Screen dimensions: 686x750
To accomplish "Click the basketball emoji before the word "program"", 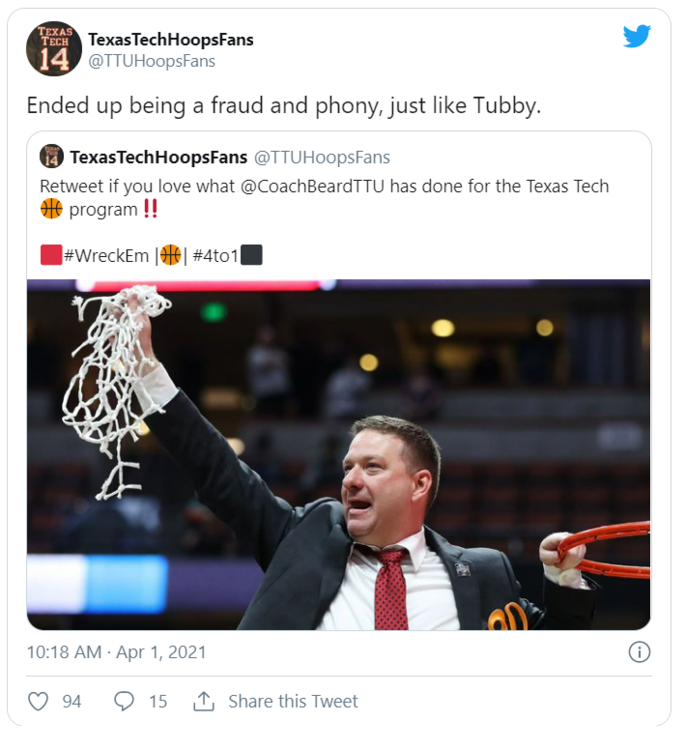I will [51, 209].
